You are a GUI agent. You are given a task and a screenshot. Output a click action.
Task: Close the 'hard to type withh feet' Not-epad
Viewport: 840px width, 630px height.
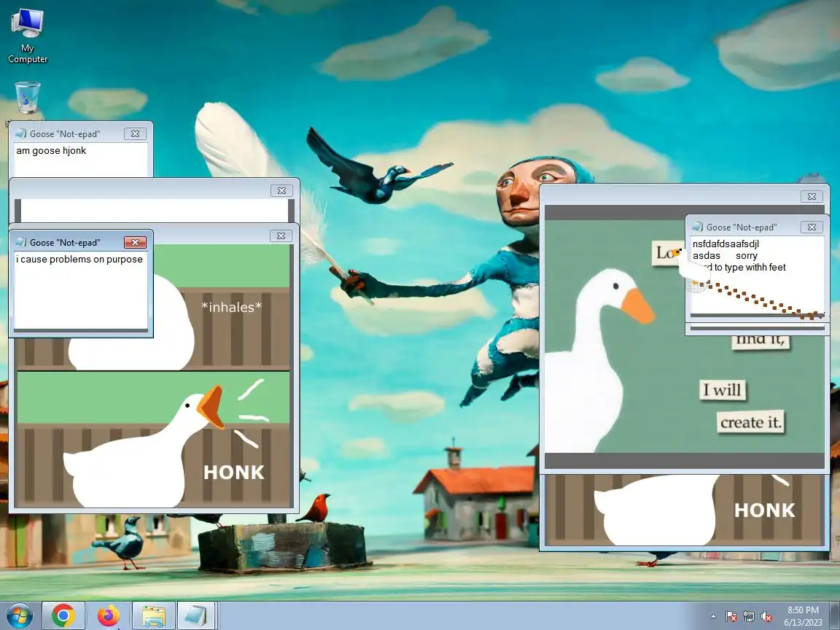point(812,227)
